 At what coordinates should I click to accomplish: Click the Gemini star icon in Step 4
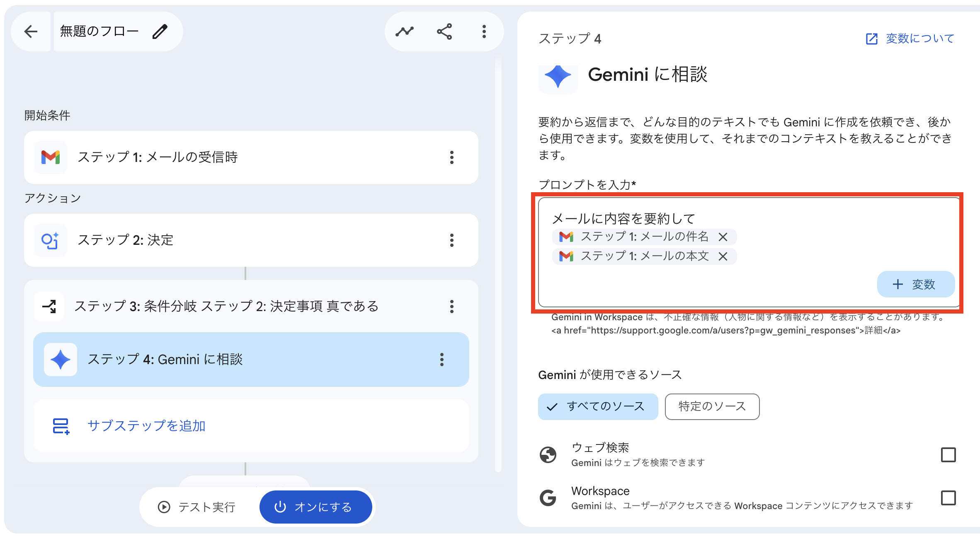click(61, 360)
